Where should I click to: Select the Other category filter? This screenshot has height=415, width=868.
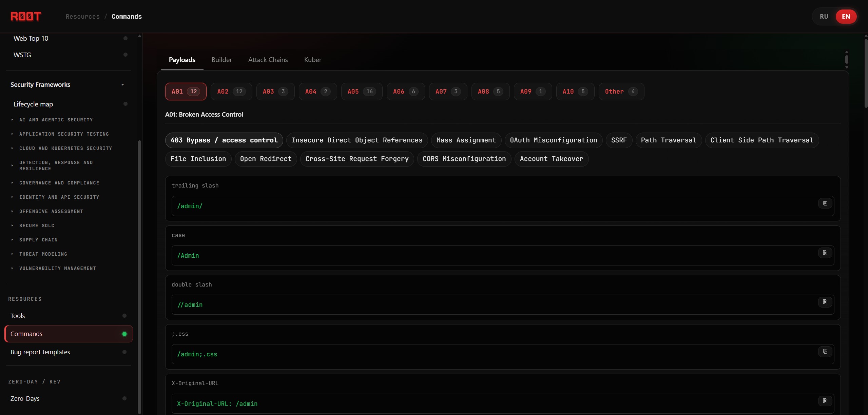(621, 92)
